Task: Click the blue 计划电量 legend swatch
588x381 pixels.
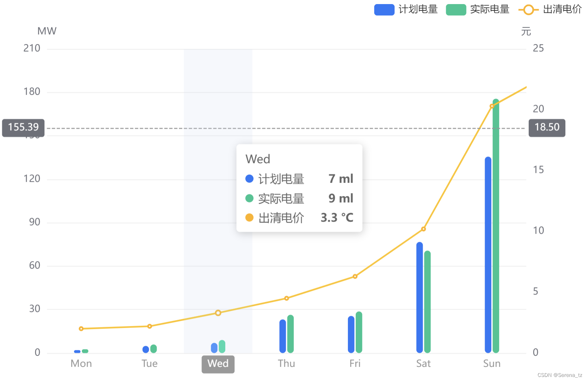Action: coord(384,10)
